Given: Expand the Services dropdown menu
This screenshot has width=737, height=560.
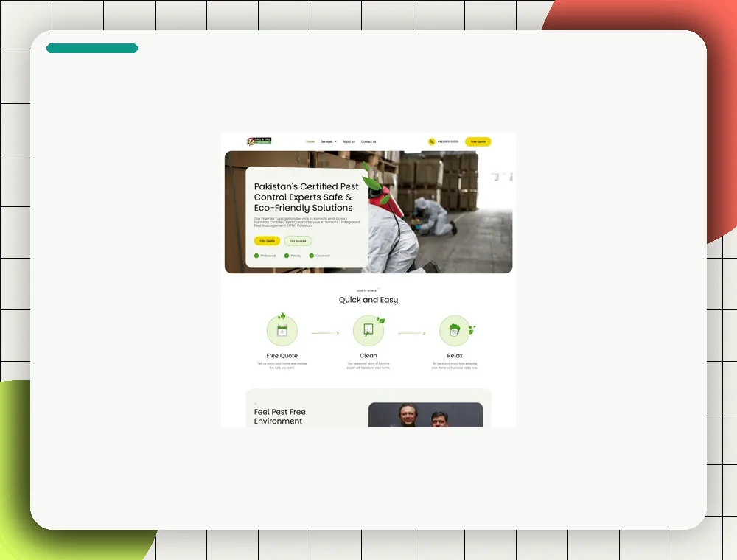Looking at the screenshot, I should point(329,141).
